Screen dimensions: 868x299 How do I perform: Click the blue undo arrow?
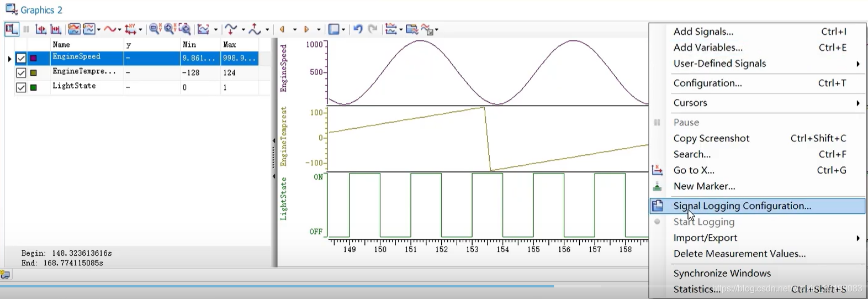tap(358, 29)
